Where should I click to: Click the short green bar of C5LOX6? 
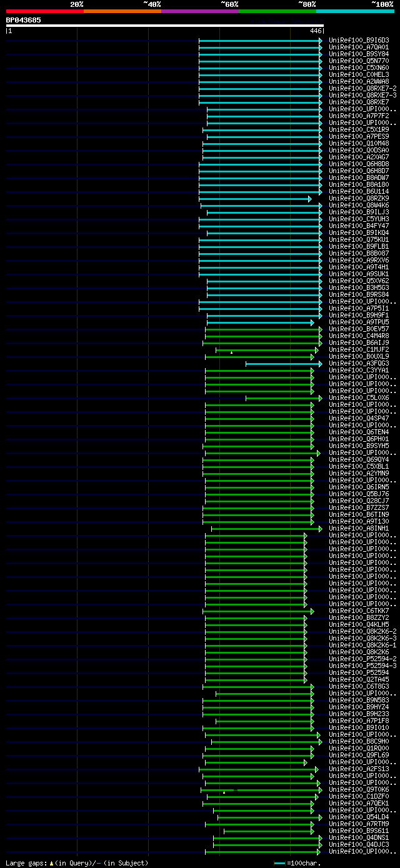pos(284,398)
